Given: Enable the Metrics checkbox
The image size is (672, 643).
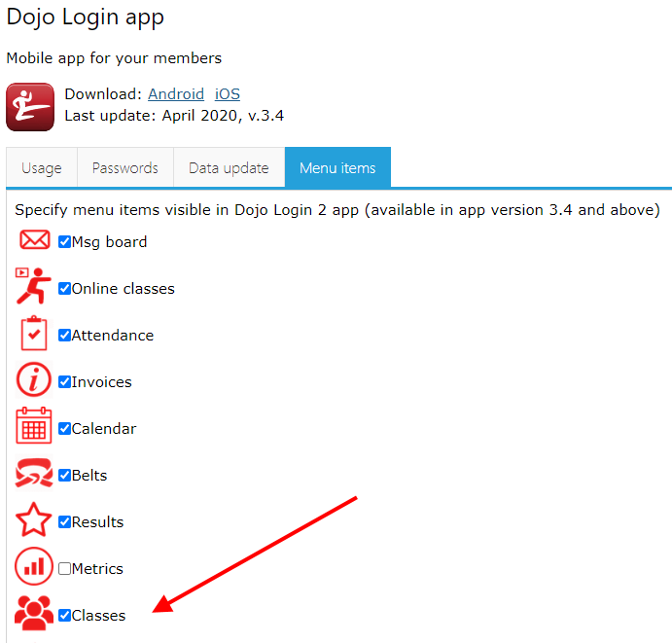Looking at the screenshot, I should 65,568.
